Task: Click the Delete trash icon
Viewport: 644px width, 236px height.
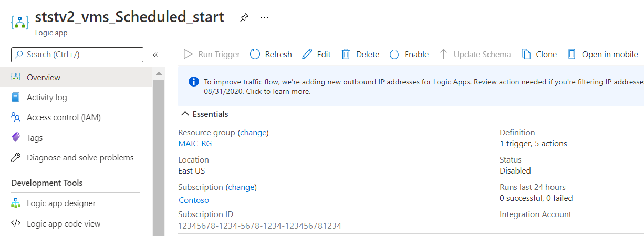Action: click(346, 55)
